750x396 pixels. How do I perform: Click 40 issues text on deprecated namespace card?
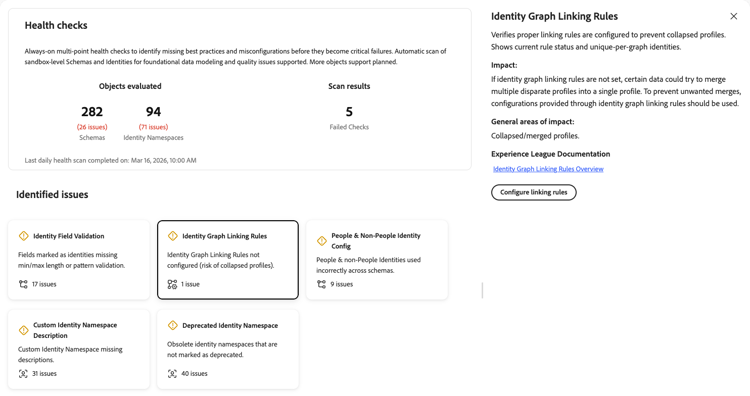pos(194,374)
